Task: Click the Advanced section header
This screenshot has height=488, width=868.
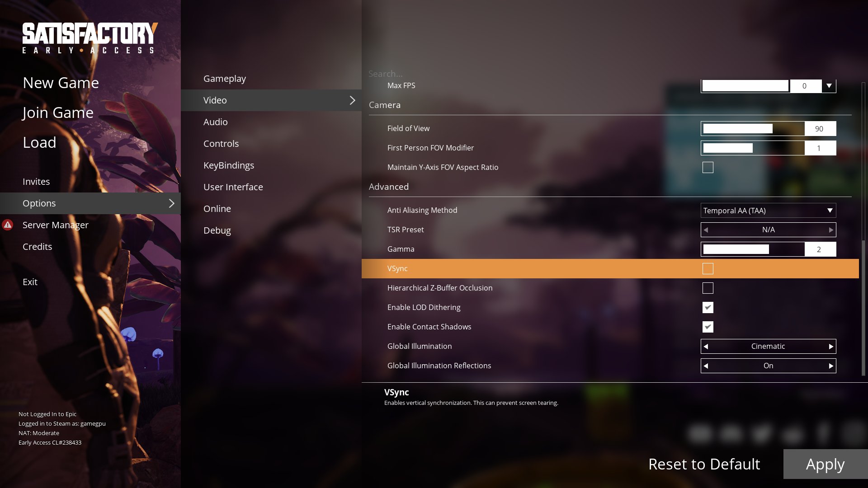Action: [x=389, y=187]
